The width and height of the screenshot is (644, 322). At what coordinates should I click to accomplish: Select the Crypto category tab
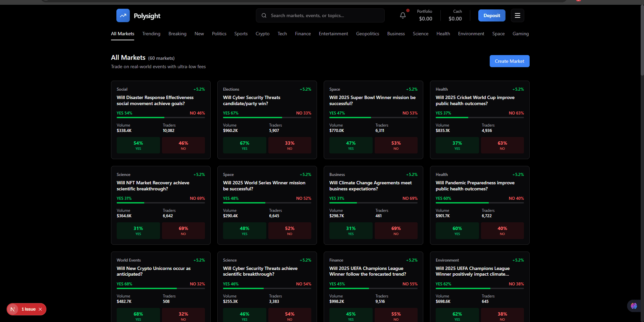[262, 34]
